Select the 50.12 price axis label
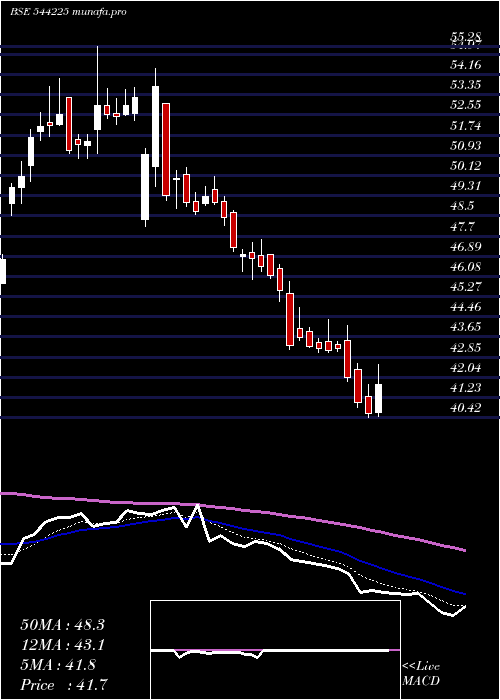Viewport: 500px width, 700px height. pyautogui.click(x=465, y=166)
